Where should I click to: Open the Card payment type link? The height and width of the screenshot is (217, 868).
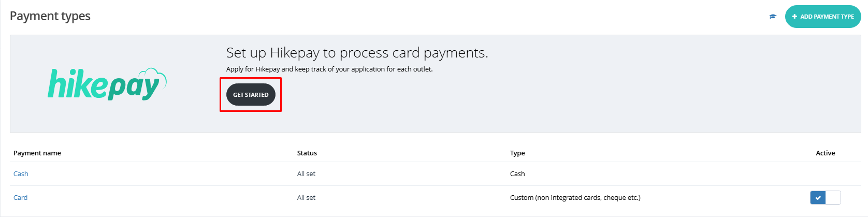point(20,198)
